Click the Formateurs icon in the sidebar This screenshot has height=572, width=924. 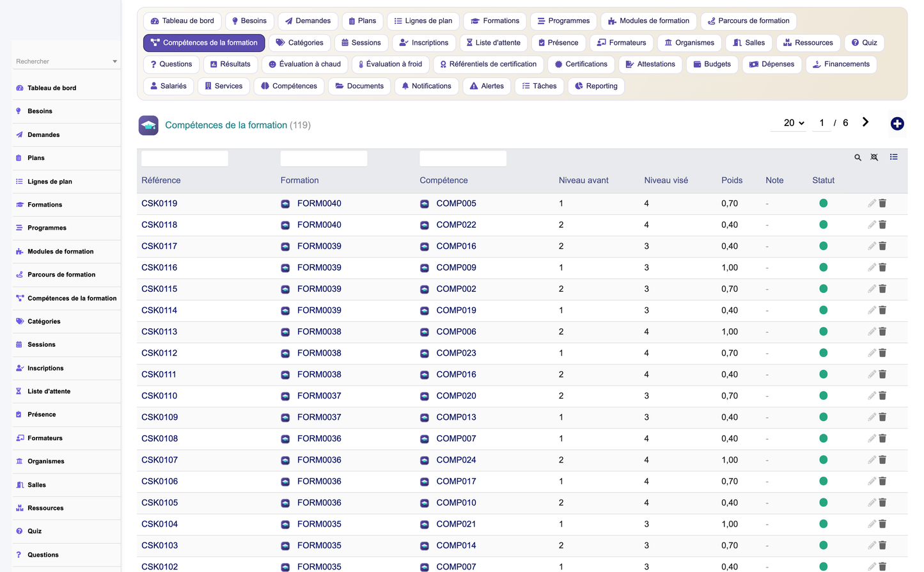click(x=19, y=438)
